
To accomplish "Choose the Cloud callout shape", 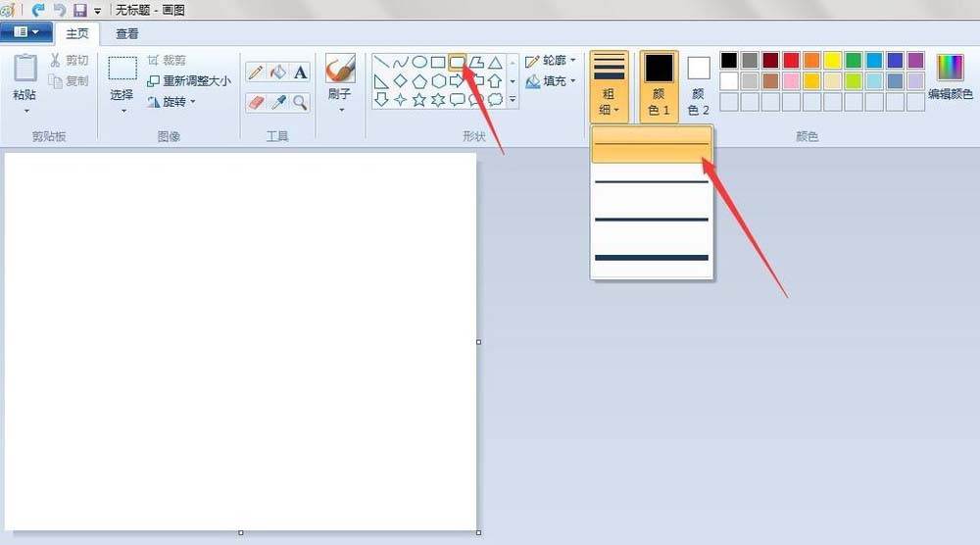I will pyautogui.click(x=495, y=99).
